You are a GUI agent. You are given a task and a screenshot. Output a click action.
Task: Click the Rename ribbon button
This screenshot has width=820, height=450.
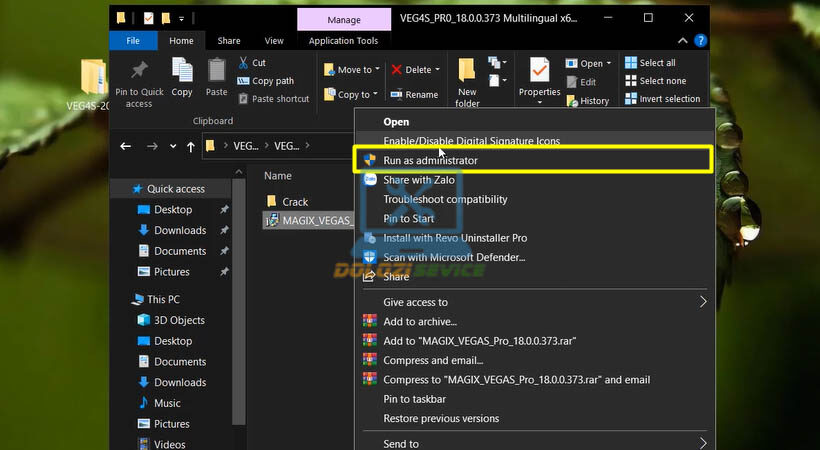click(414, 95)
